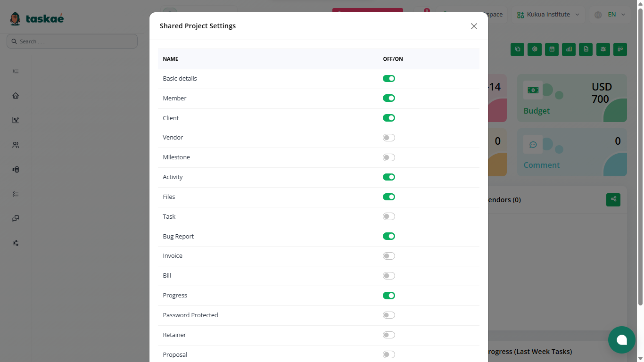
Task: Click the taskae logo link
Action: coord(37,19)
